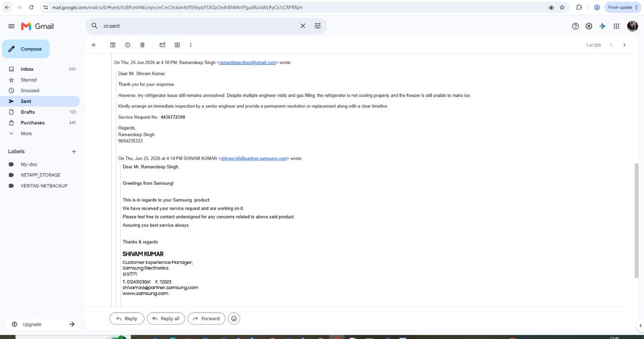Open Gmail Settings gear
The height and width of the screenshot is (339, 644).
[x=589, y=26]
